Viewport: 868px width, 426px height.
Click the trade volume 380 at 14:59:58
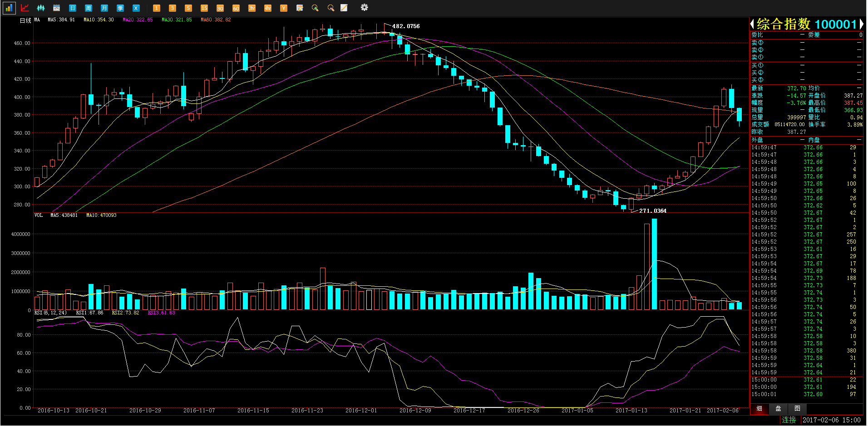[x=851, y=351]
